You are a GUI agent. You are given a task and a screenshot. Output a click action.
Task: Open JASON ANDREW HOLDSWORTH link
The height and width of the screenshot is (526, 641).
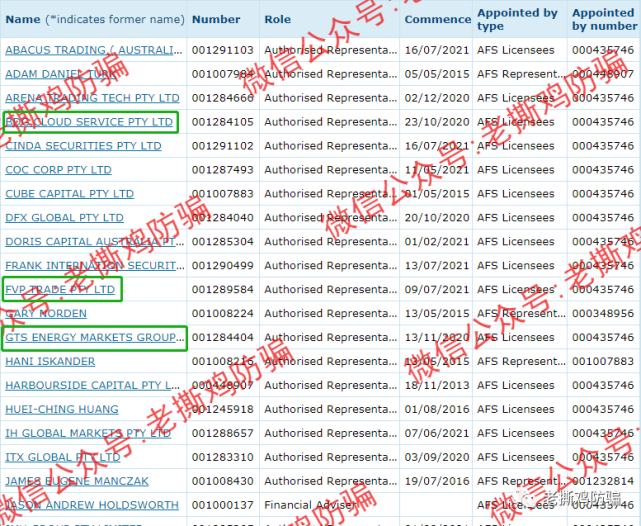coord(92,505)
